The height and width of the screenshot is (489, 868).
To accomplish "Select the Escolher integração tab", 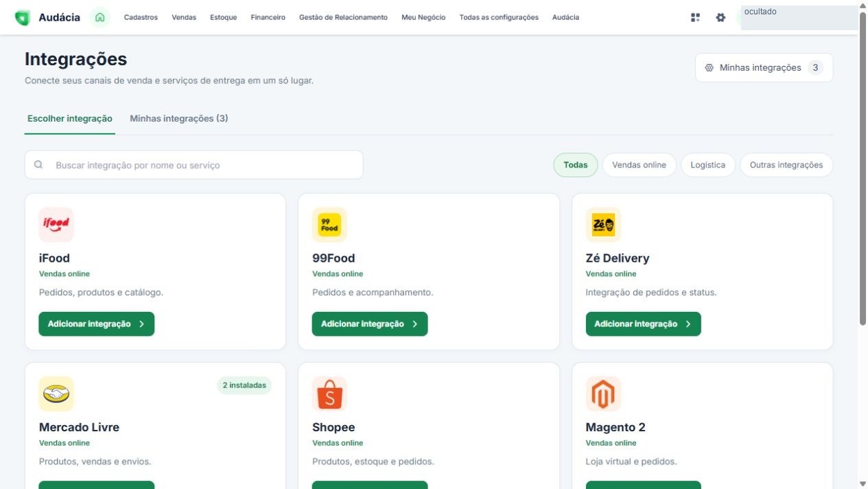I will pyautogui.click(x=70, y=119).
